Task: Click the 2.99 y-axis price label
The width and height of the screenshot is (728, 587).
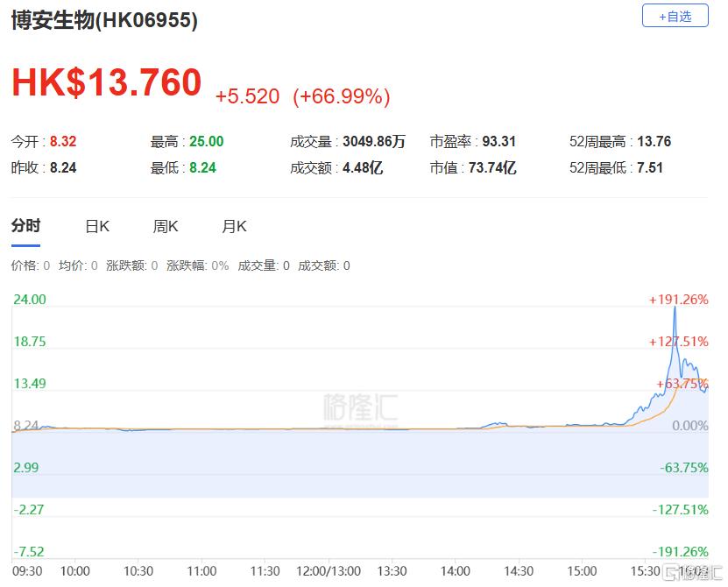Action: [x=26, y=467]
